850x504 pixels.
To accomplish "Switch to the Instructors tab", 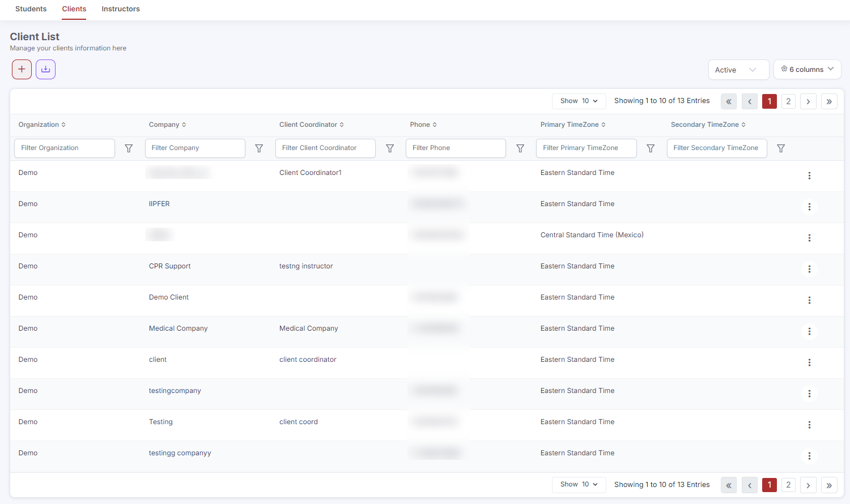I will point(121,9).
